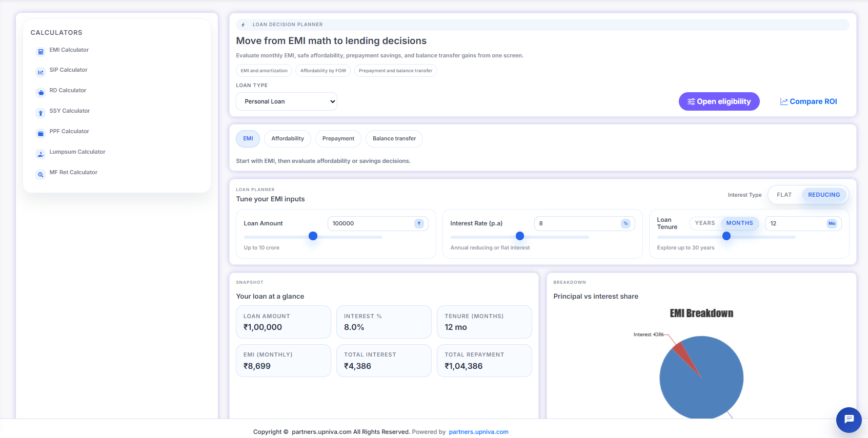The width and height of the screenshot is (868, 438).
Task: Click the Loan Tenure slider handle
Action: click(726, 236)
